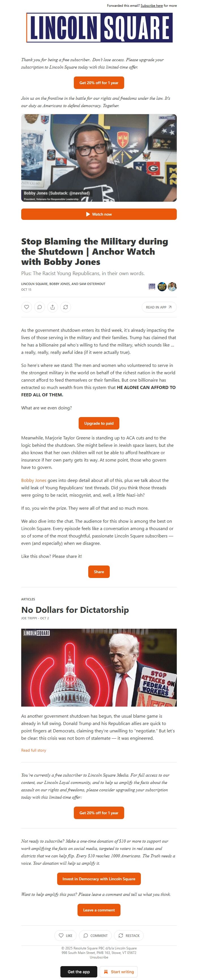The width and height of the screenshot is (198, 980).
Task: Click the Lincoln Square author avatar
Action: pos(152,286)
